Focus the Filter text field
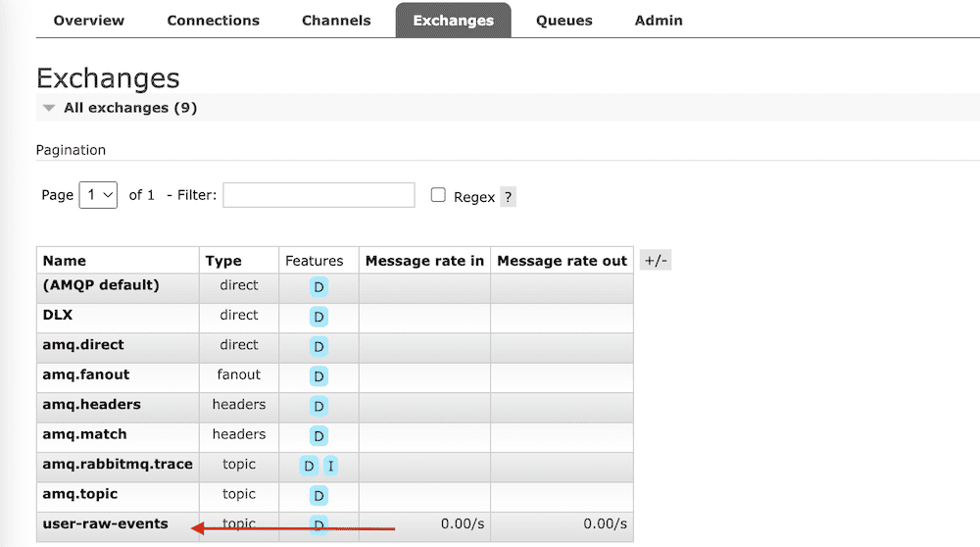The image size is (980, 547). pos(318,195)
